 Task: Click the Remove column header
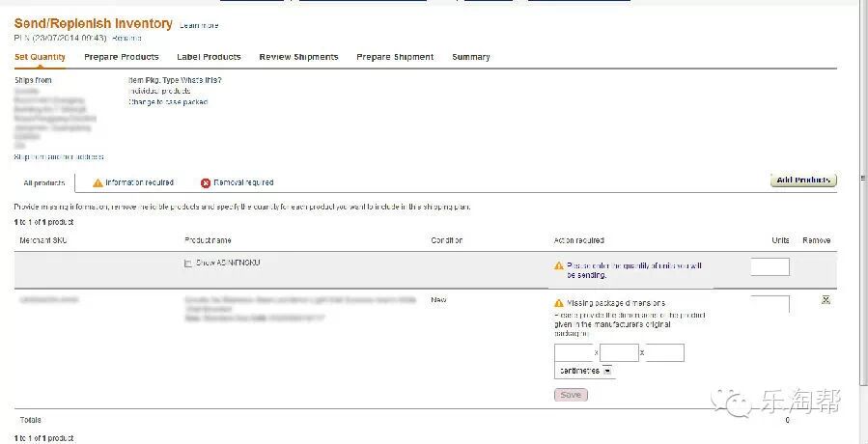point(817,241)
